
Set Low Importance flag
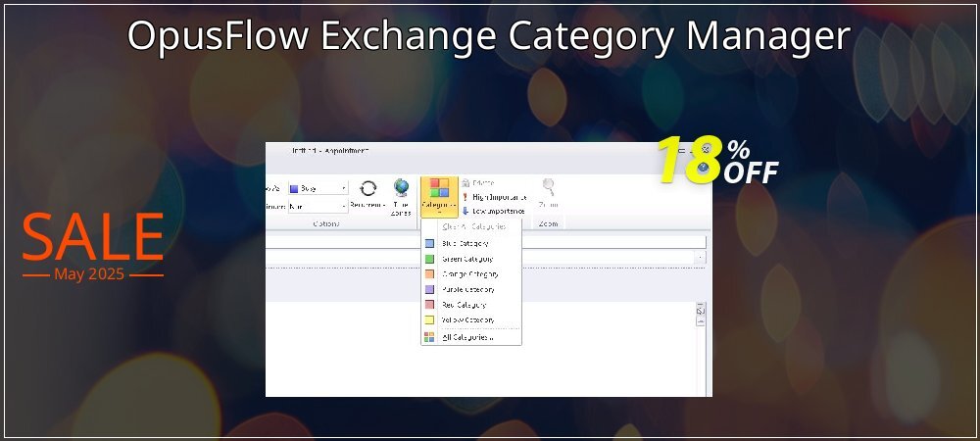[493, 211]
